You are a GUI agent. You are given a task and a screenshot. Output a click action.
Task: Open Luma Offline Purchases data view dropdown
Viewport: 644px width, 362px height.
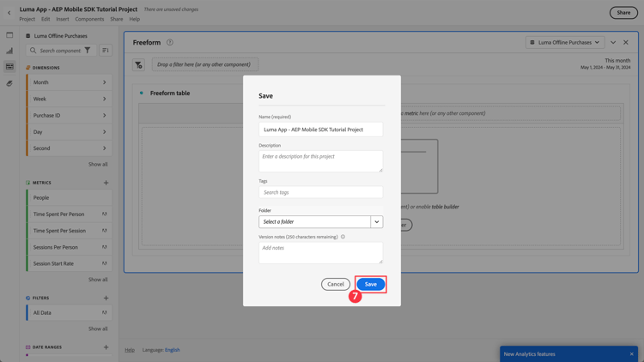coord(565,42)
